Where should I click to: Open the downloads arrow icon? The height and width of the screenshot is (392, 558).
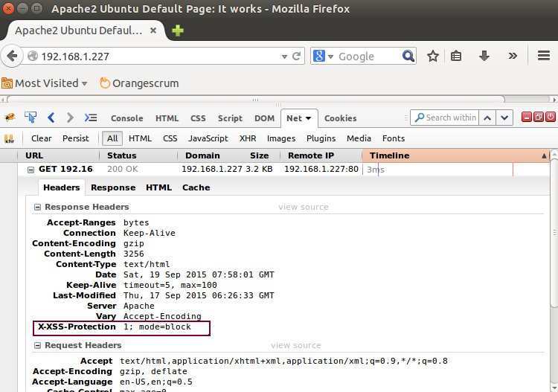(x=484, y=56)
